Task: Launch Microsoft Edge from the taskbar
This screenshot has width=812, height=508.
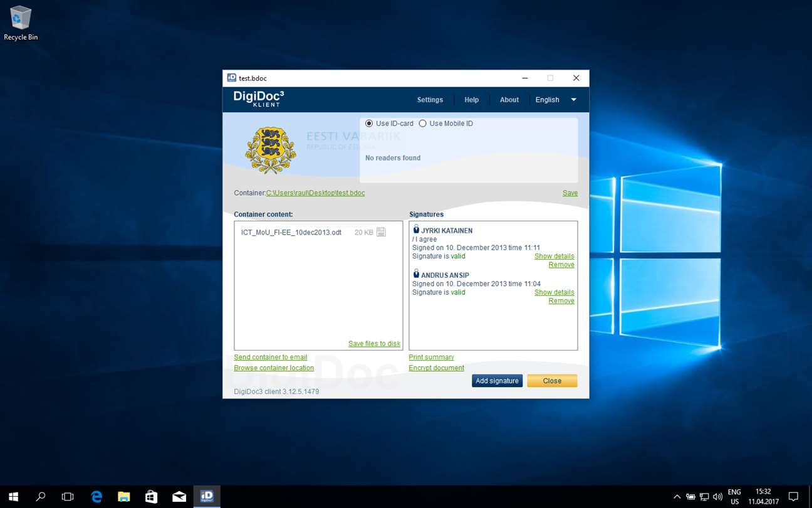Action: point(96,497)
